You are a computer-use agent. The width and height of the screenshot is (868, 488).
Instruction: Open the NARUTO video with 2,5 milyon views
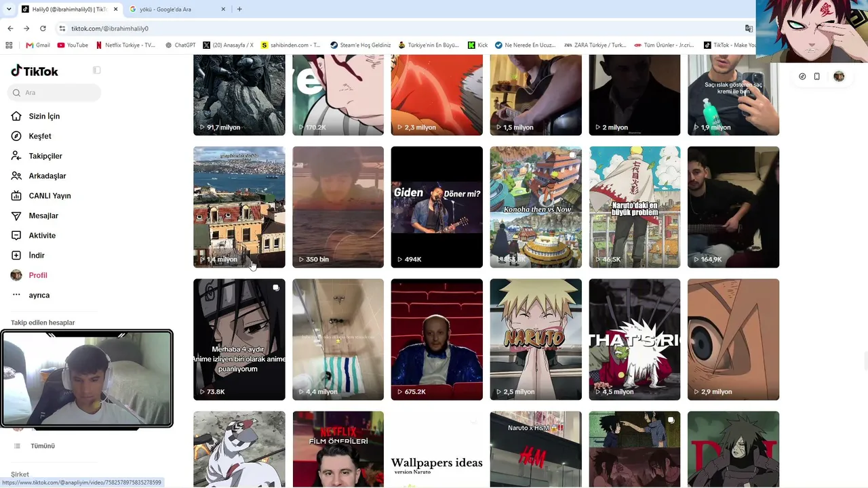click(536, 340)
